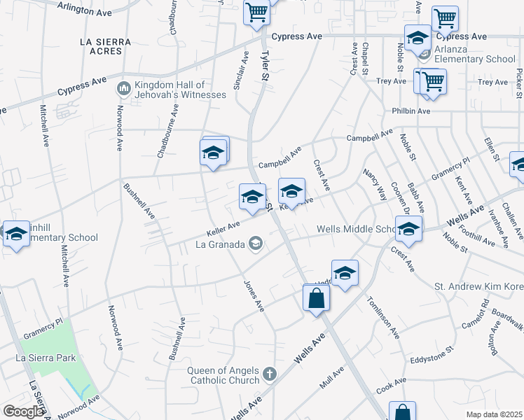Click the shopping cart marker on Tyler St

tap(257, 12)
